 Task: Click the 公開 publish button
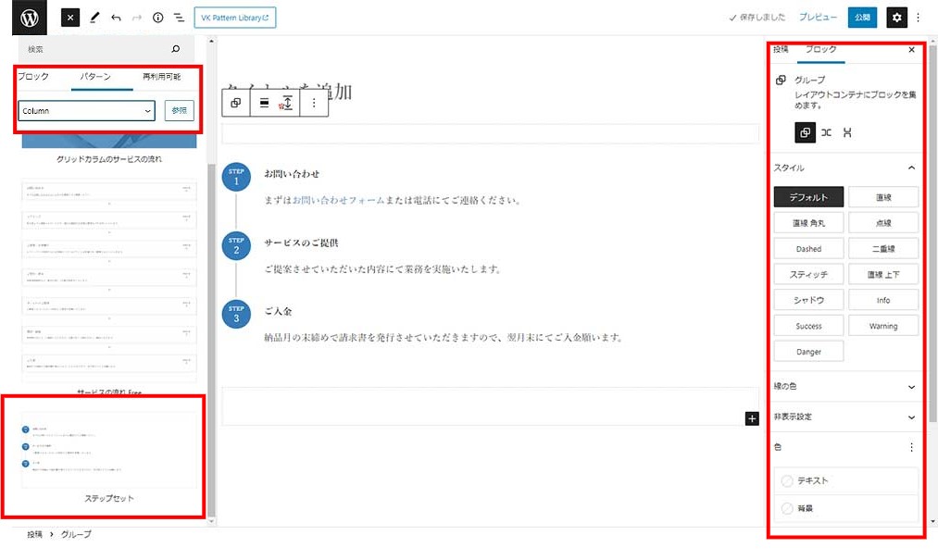click(862, 18)
